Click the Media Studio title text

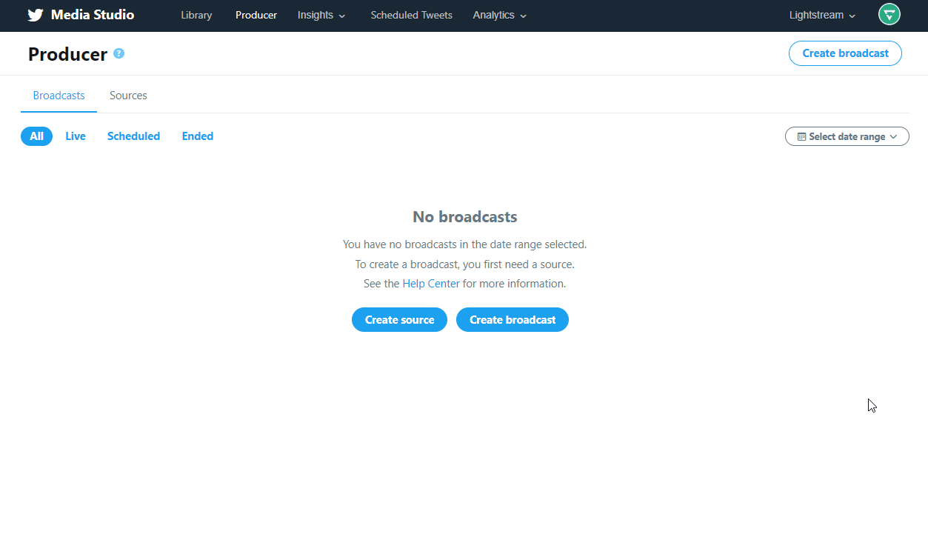pos(93,15)
